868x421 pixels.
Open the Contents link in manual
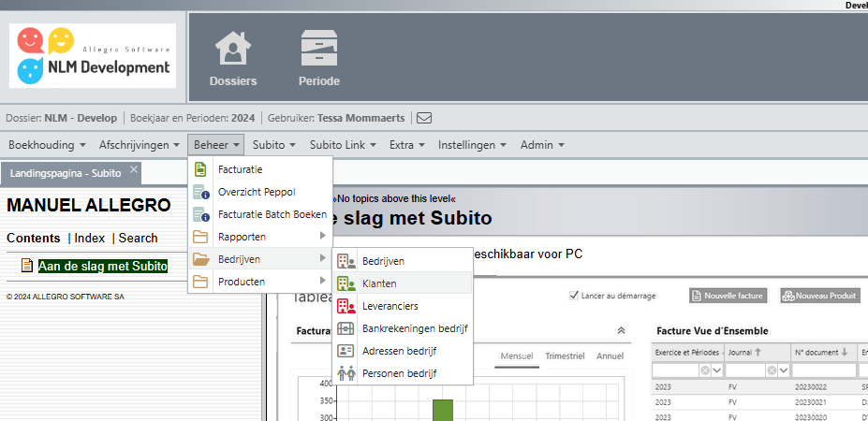click(33, 238)
